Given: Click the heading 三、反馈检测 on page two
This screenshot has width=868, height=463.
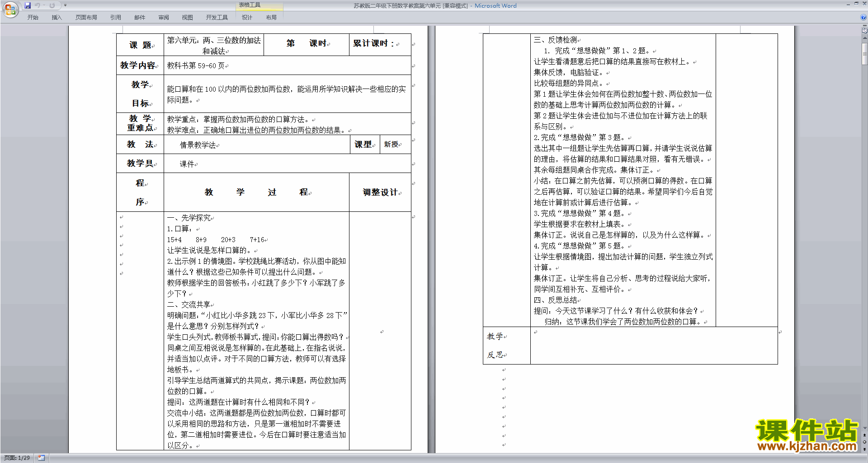Looking at the screenshot, I should tap(556, 40).
